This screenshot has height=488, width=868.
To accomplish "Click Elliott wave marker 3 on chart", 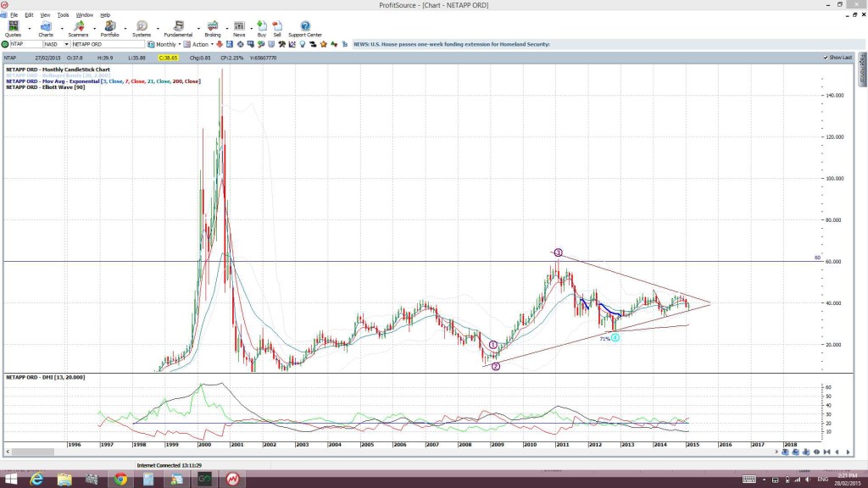I will (x=558, y=252).
